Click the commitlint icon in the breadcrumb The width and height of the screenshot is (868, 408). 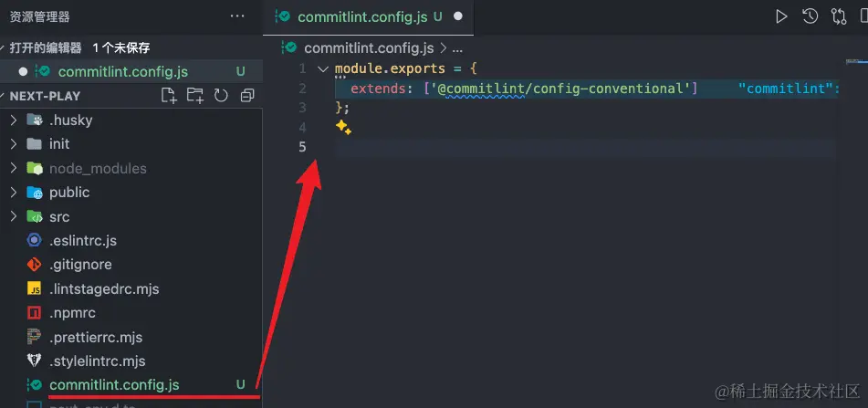[289, 47]
